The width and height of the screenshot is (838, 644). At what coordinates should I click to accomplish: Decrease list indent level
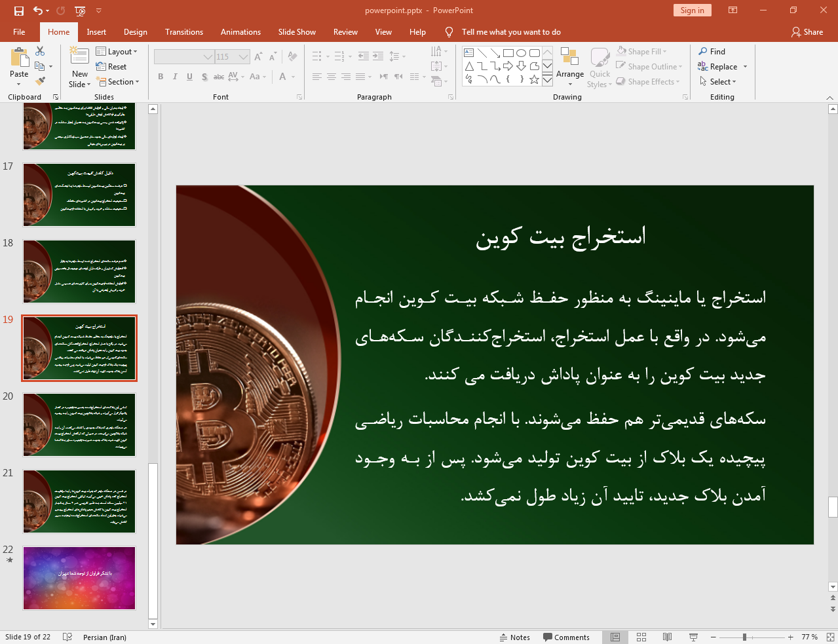point(364,56)
